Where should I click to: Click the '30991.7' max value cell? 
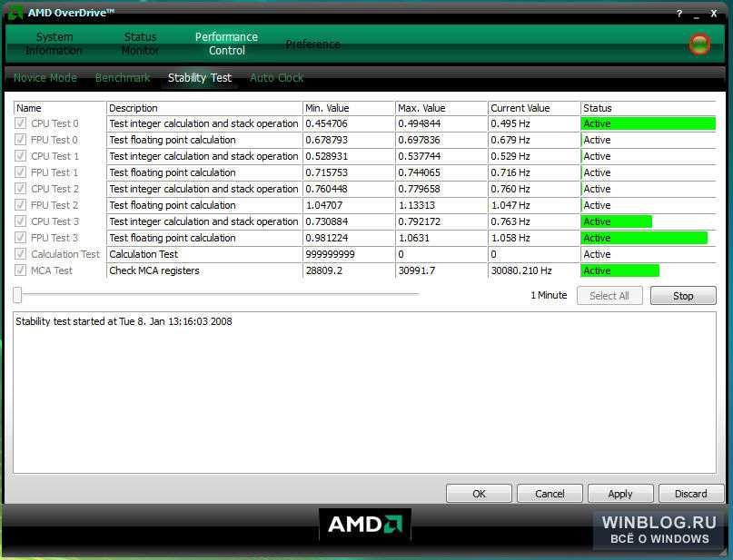[441, 270]
